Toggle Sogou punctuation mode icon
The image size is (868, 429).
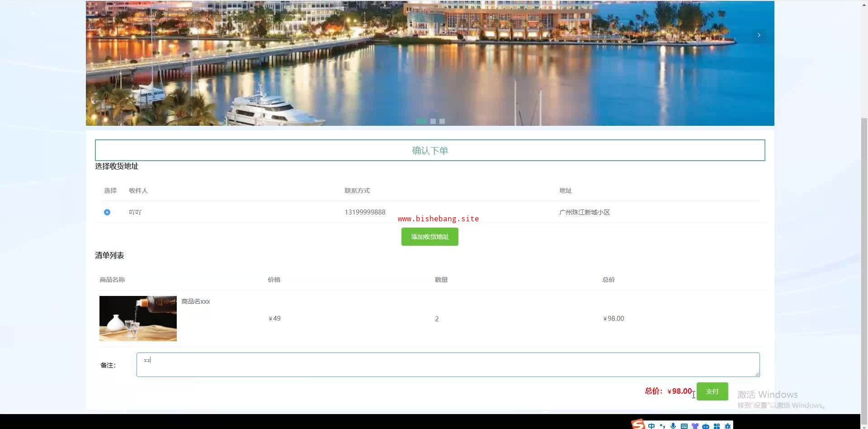point(662,426)
